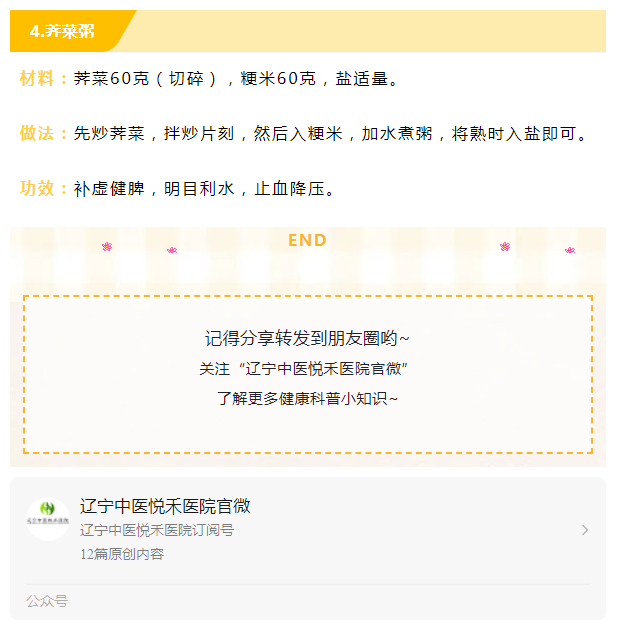Screen dimensions: 618x633
Task: Click the 公众号 footer label
Action: click(47, 601)
